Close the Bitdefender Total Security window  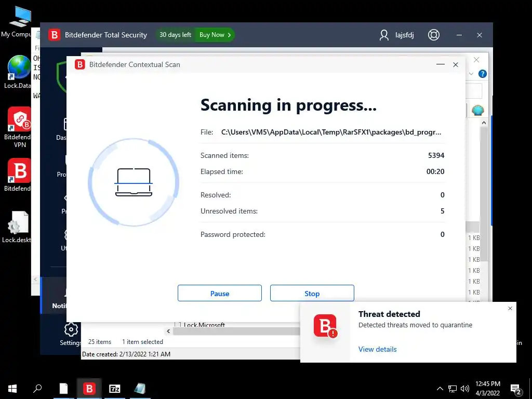[x=480, y=35]
